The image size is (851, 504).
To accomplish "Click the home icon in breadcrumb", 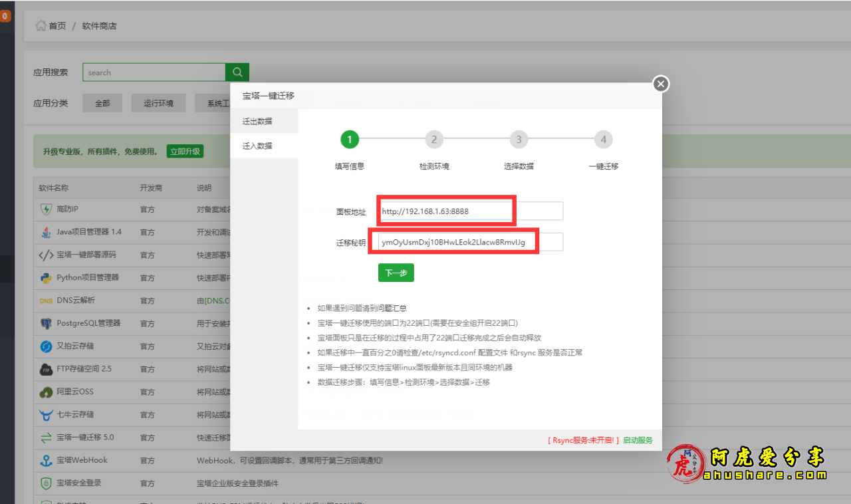I will pos(41,26).
